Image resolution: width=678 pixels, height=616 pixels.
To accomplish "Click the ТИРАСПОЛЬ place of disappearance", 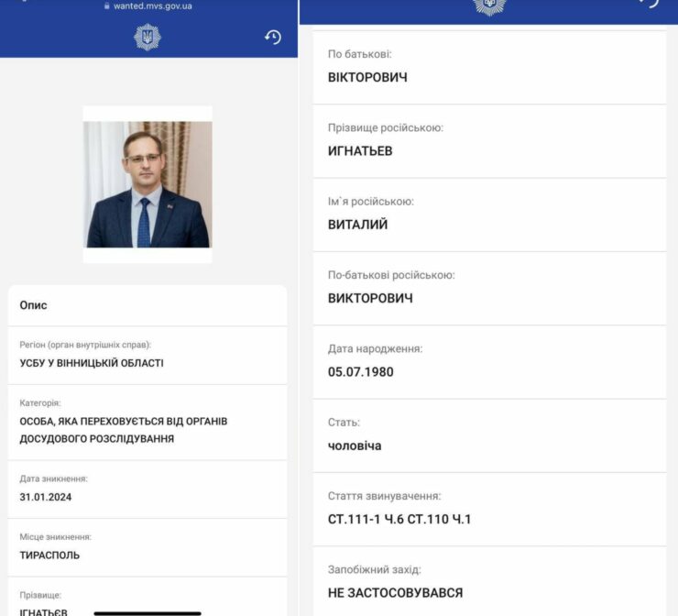I will 49,555.
